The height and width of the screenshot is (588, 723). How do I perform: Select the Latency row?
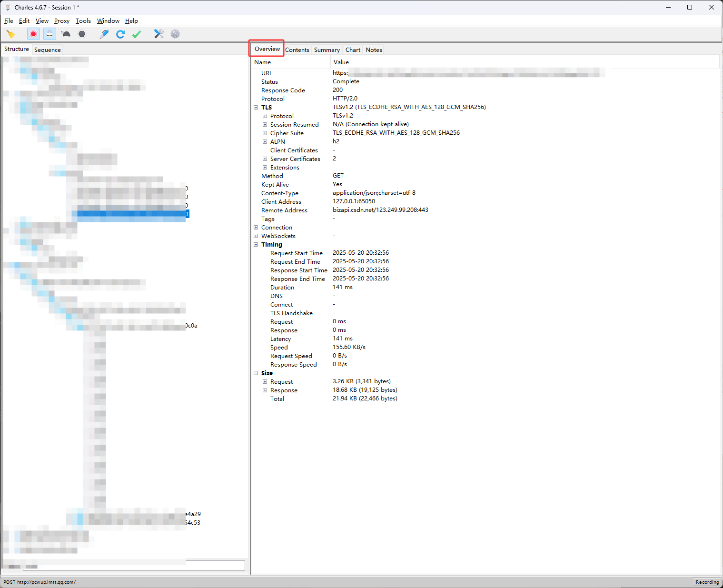tap(485, 339)
